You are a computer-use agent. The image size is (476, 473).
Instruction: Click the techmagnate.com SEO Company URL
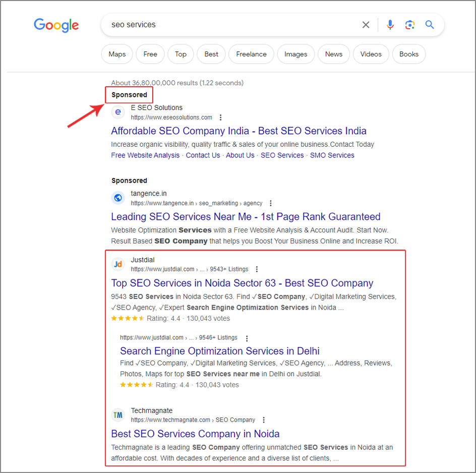click(193, 420)
